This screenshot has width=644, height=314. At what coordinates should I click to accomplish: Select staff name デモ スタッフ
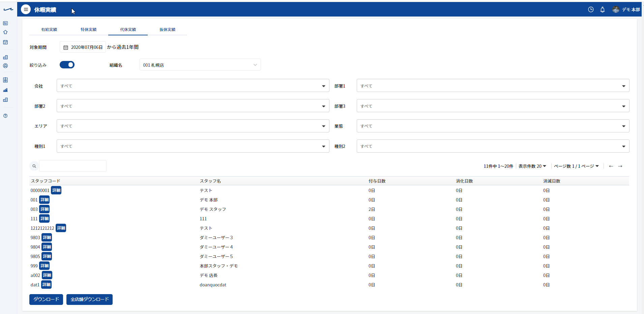[x=213, y=209]
